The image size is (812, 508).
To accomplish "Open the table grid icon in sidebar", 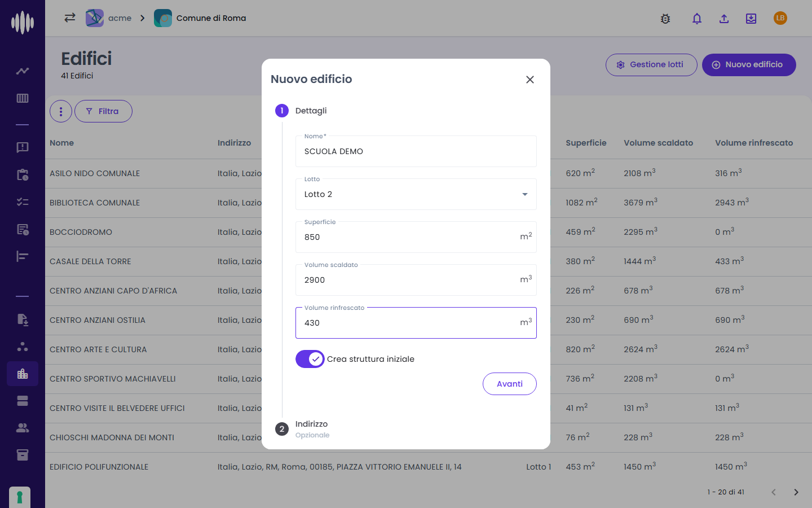I will pyautogui.click(x=23, y=98).
